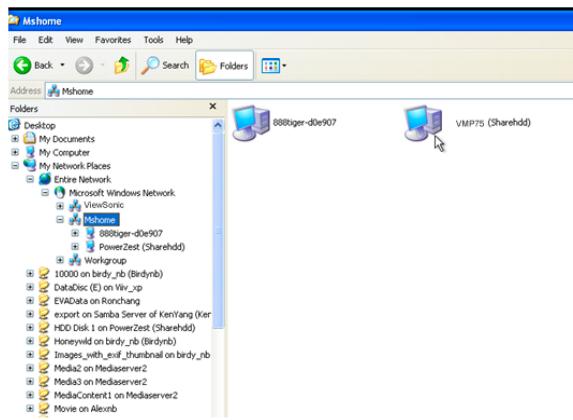Expand the ViewSonic workgroup node
This screenshot has width=573, height=420.
click(x=60, y=206)
